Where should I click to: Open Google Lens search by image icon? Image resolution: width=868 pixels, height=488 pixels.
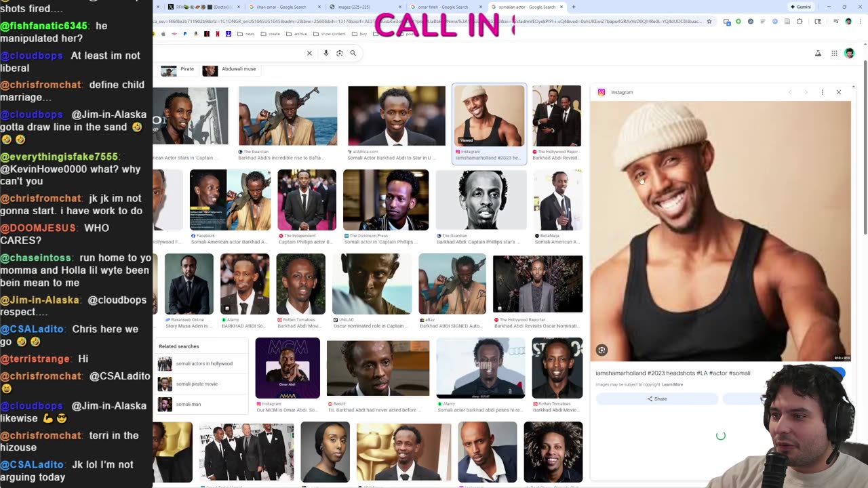tap(340, 53)
